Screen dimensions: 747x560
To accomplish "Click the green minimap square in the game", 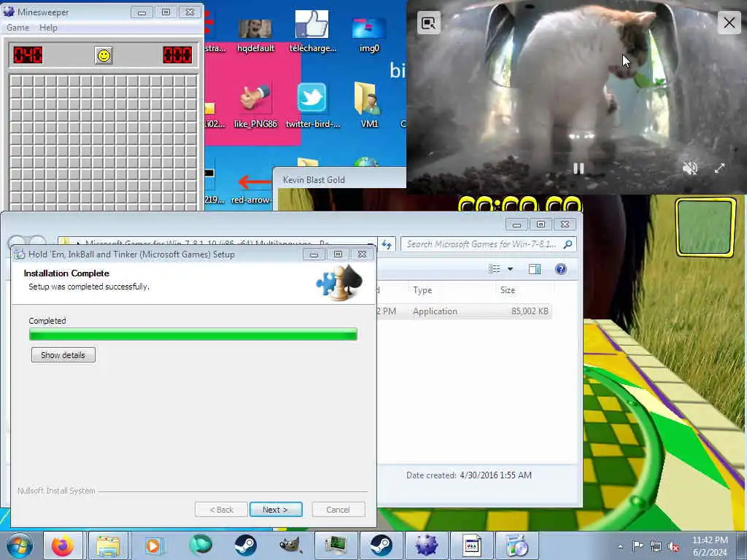I will (x=705, y=227).
